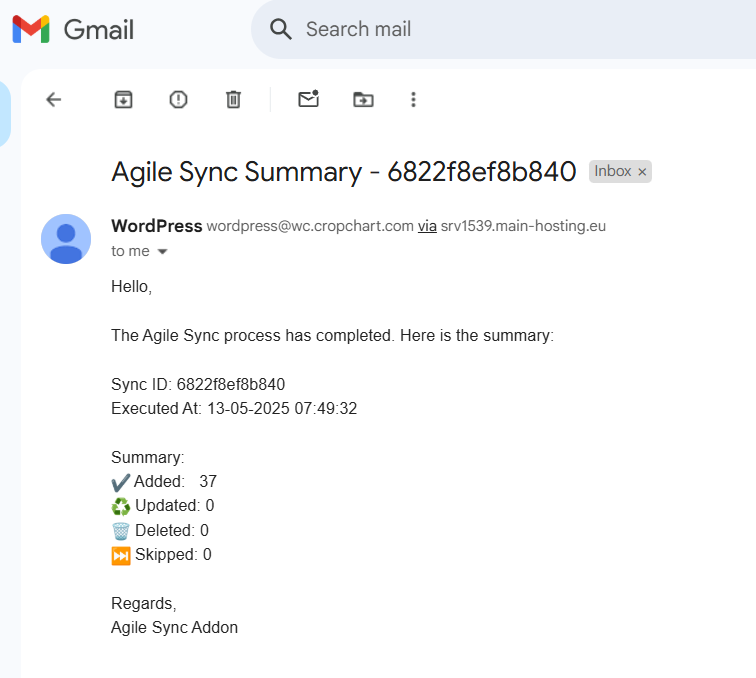Click the Gmail logo
This screenshot has width=756, height=678.
pyautogui.click(x=73, y=29)
